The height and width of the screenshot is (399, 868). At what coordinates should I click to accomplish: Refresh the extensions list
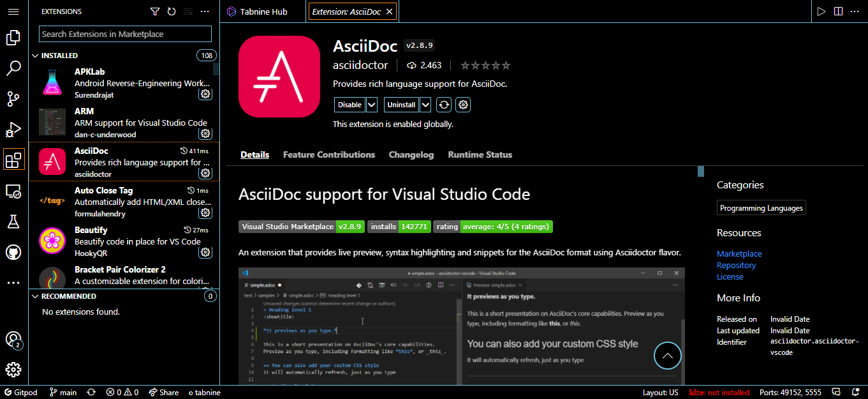[x=172, y=11]
